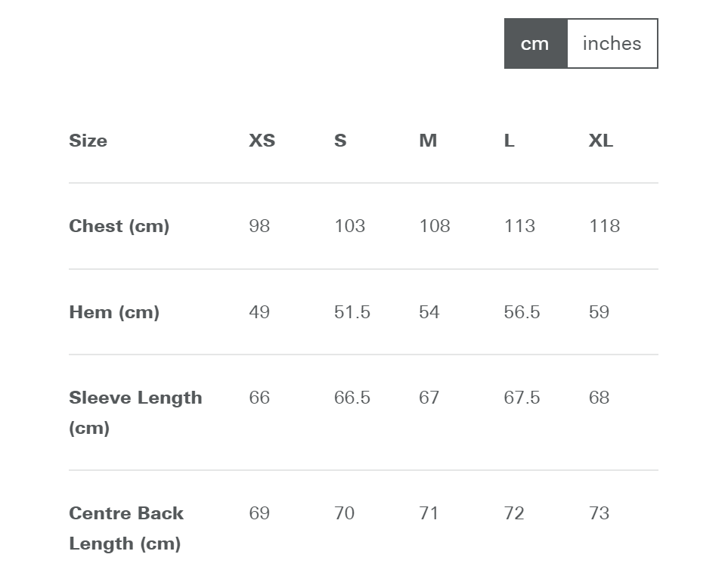Click the L size column header
Viewport: 728px width, 576px height.
(510, 141)
